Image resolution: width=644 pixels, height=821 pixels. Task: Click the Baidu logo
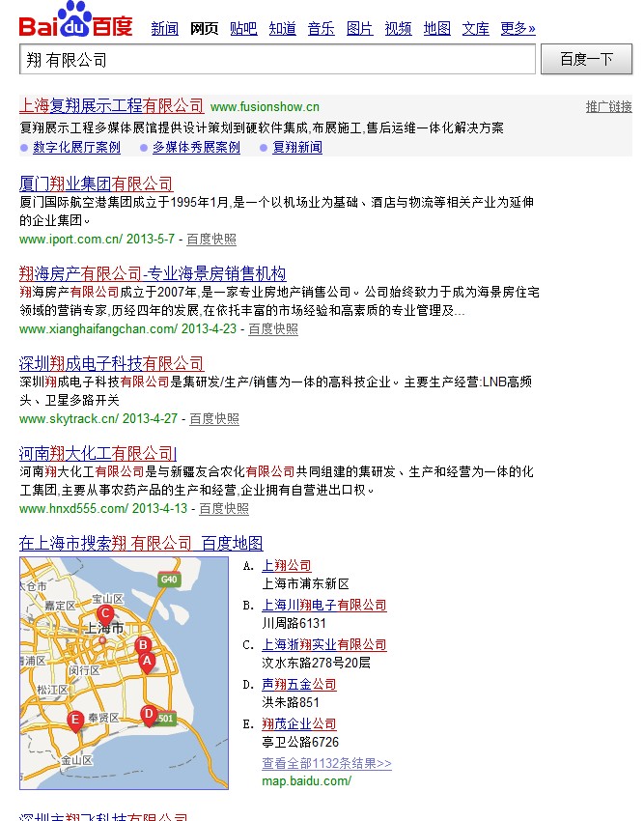click(x=76, y=20)
